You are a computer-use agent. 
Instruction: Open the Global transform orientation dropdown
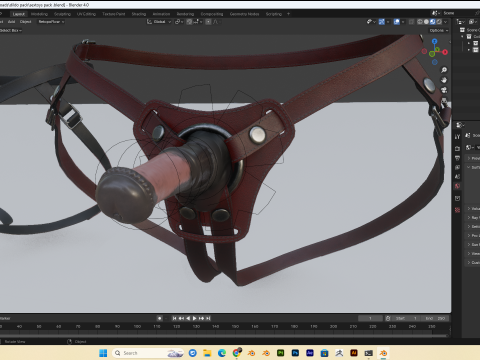click(159, 22)
